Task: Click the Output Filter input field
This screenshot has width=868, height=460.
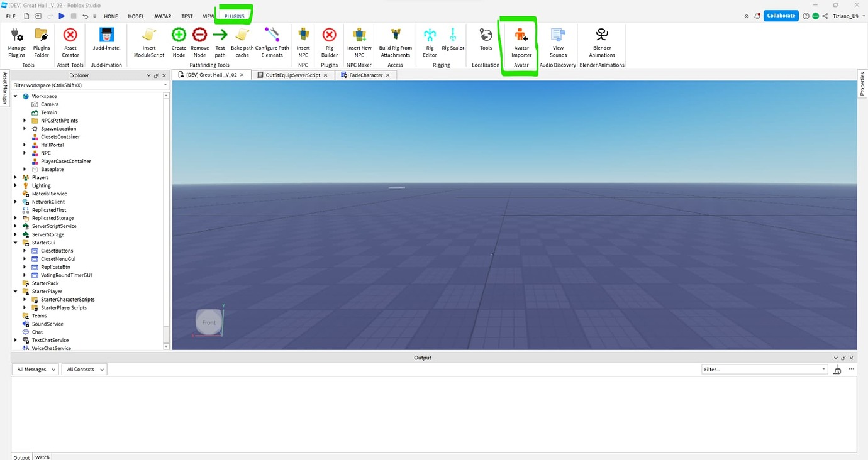Action: coord(764,370)
